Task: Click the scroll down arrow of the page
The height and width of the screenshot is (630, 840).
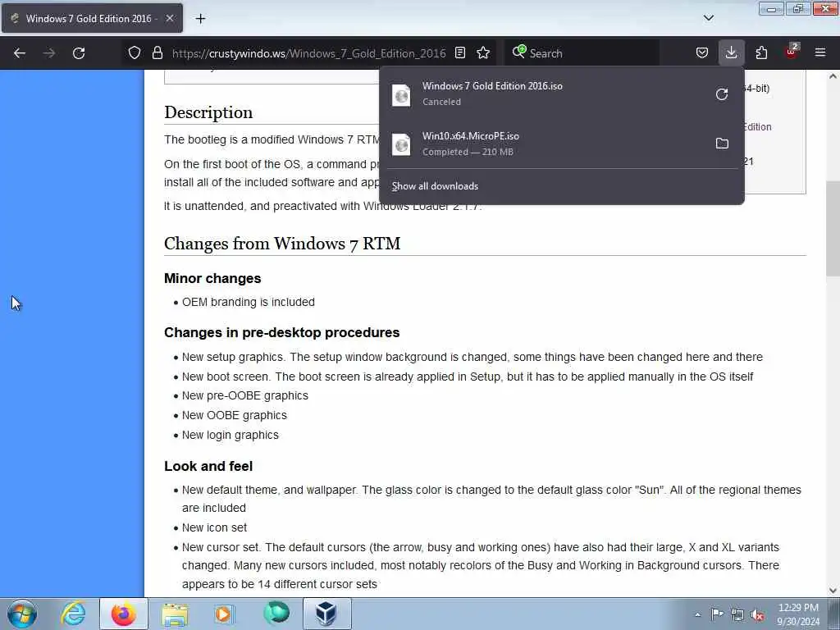Action: tap(833, 590)
